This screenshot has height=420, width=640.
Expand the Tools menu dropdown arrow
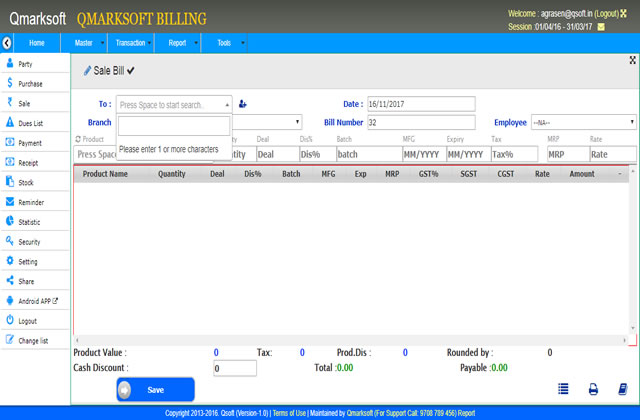tap(243, 43)
